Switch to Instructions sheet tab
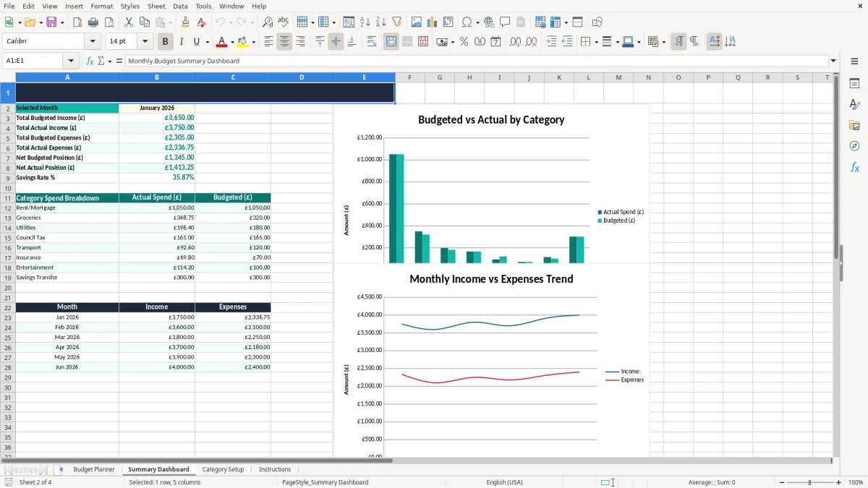868x488 pixels. coord(275,469)
